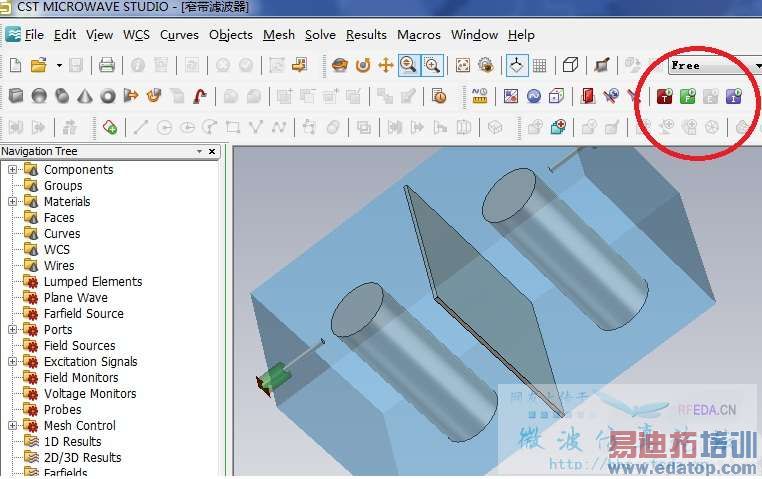The height and width of the screenshot is (479, 762).
Task: Open background material properties icon
Action: (511, 96)
